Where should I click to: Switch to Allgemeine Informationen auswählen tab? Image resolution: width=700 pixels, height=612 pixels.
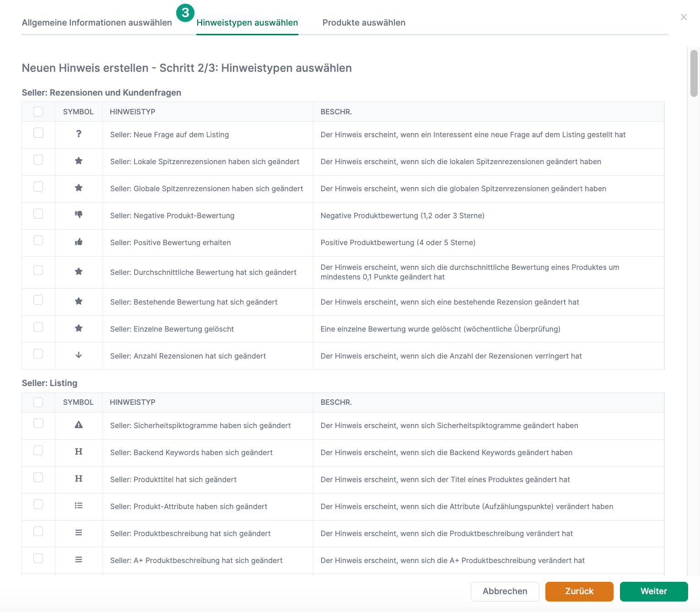point(97,22)
